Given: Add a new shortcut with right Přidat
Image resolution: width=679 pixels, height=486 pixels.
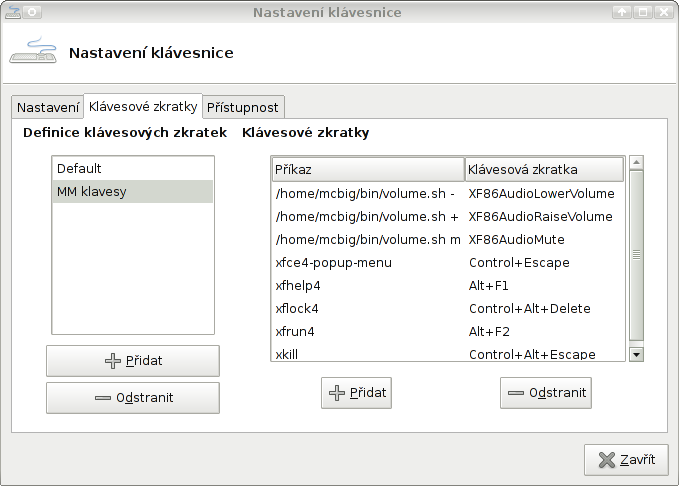Looking at the screenshot, I should (x=356, y=392).
